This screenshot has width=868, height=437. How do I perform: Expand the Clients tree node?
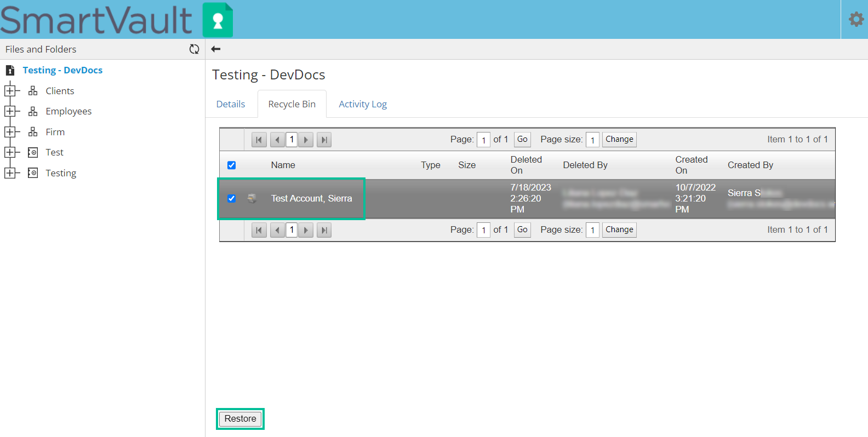point(9,91)
